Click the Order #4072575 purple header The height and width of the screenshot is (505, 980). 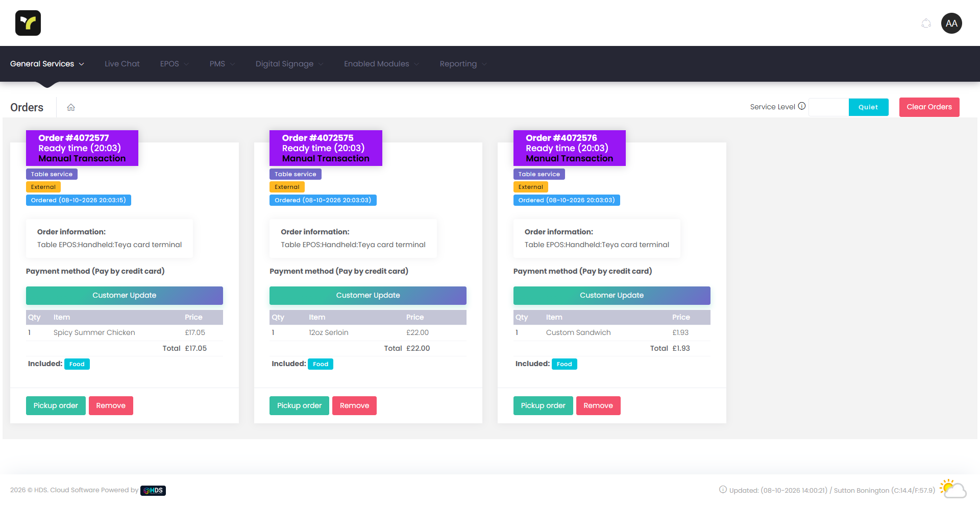point(326,148)
